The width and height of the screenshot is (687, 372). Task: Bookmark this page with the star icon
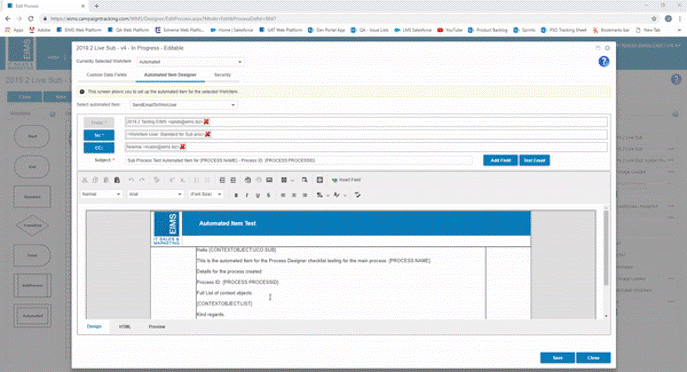(x=654, y=18)
